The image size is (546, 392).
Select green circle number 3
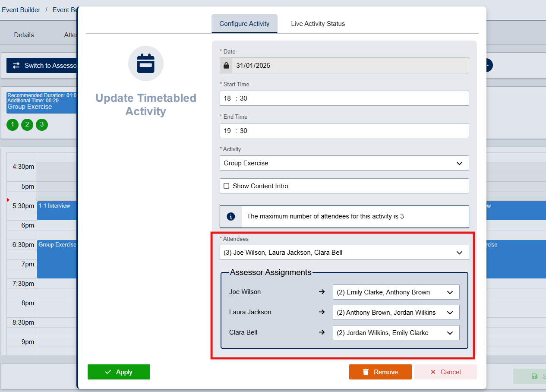pyautogui.click(x=42, y=125)
